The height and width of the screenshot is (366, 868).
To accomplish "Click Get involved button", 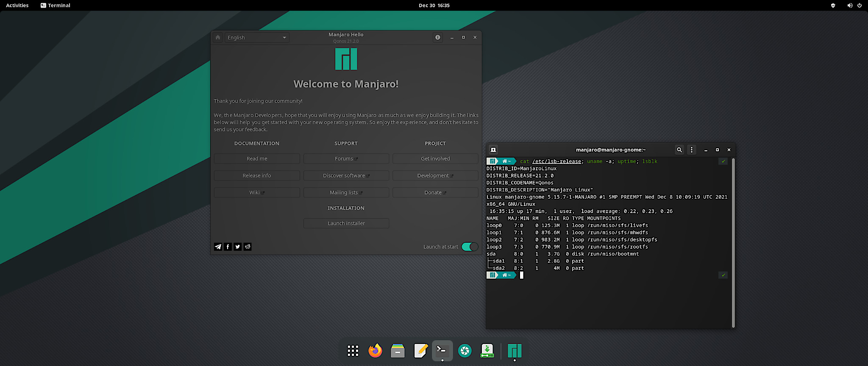I will pos(435,158).
